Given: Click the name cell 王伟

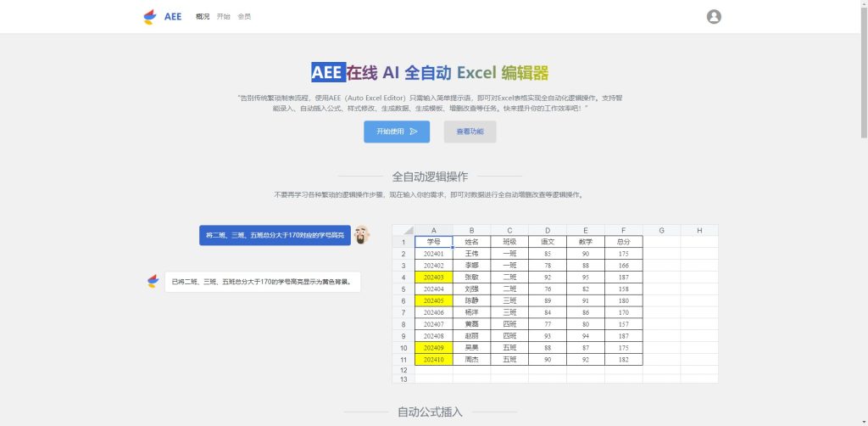Looking at the screenshot, I should [x=471, y=254].
